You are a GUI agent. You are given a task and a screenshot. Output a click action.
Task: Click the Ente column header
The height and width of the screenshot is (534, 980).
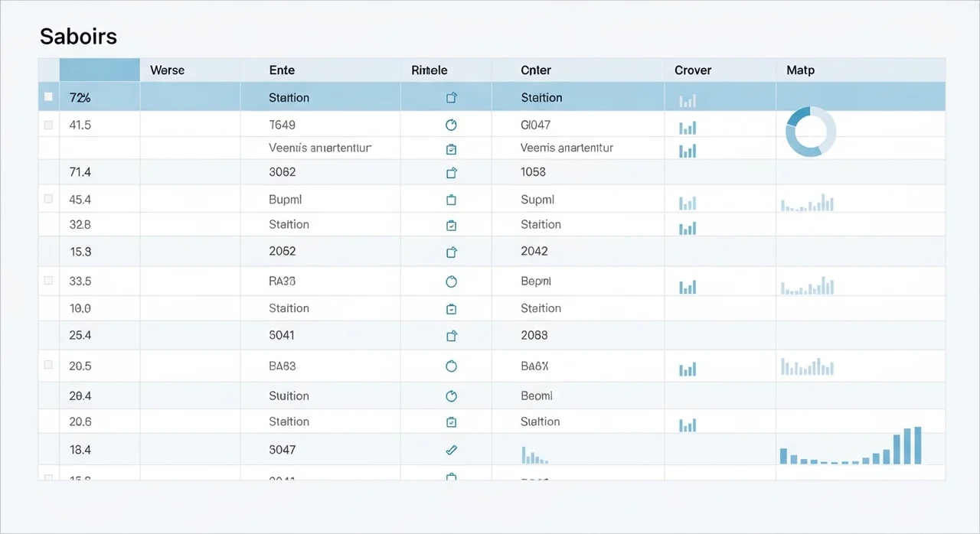tap(282, 70)
